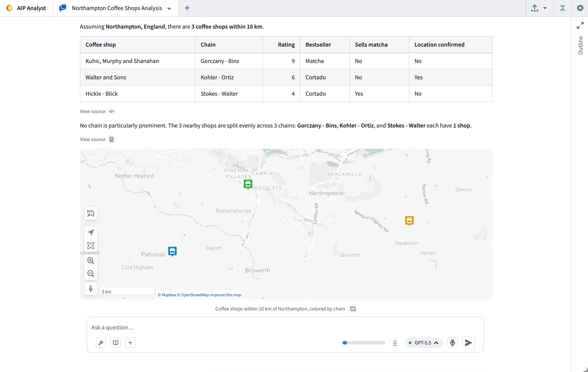Image resolution: width=588 pixels, height=372 pixels.
Task: Click View source link below chain summary
Action: pos(92,139)
